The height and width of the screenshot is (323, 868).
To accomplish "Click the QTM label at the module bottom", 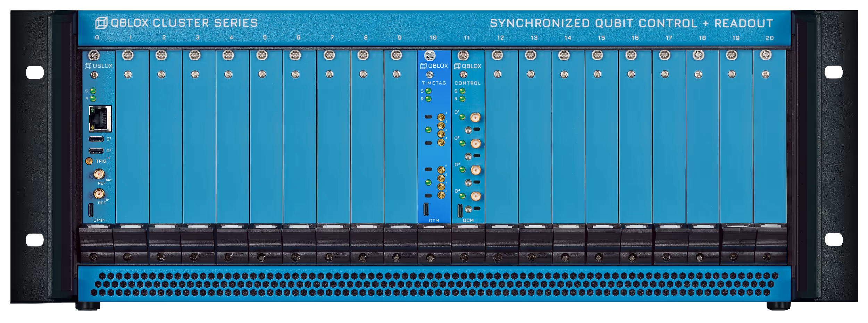I will [434, 221].
